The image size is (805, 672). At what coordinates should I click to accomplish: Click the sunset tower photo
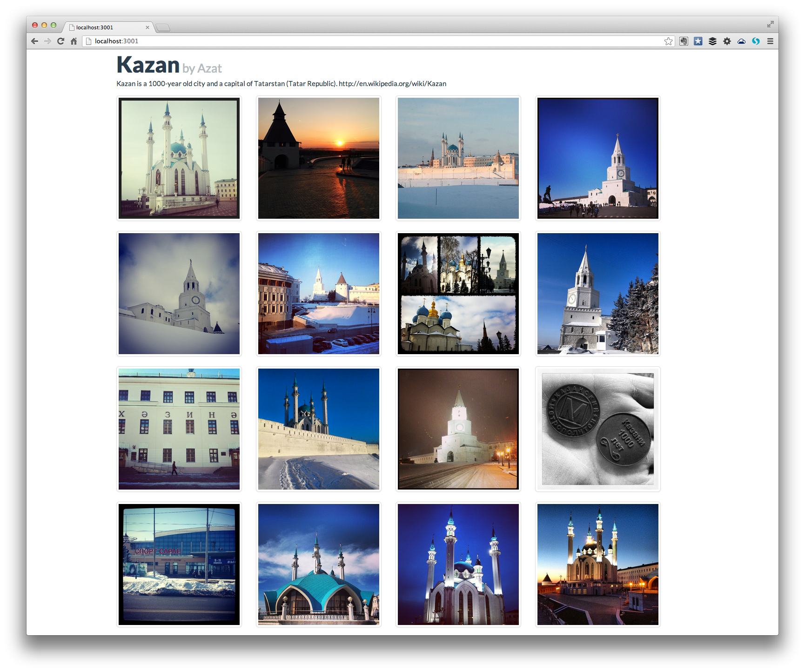[x=318, y=158]
